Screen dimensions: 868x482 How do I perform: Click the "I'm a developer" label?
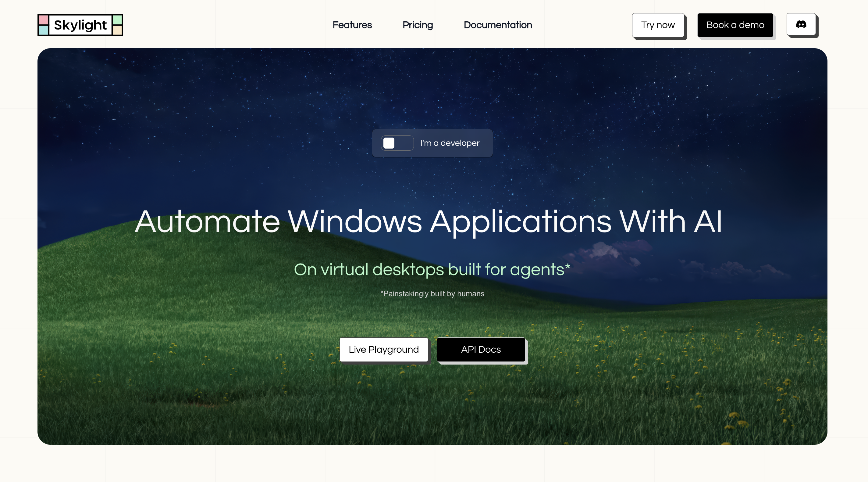450,143
